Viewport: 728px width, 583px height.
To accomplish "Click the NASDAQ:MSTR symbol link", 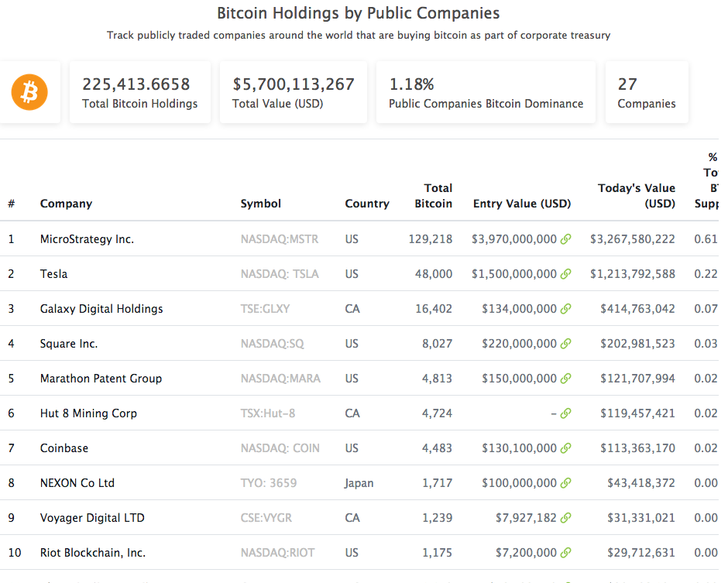I will tap(280, 239).
